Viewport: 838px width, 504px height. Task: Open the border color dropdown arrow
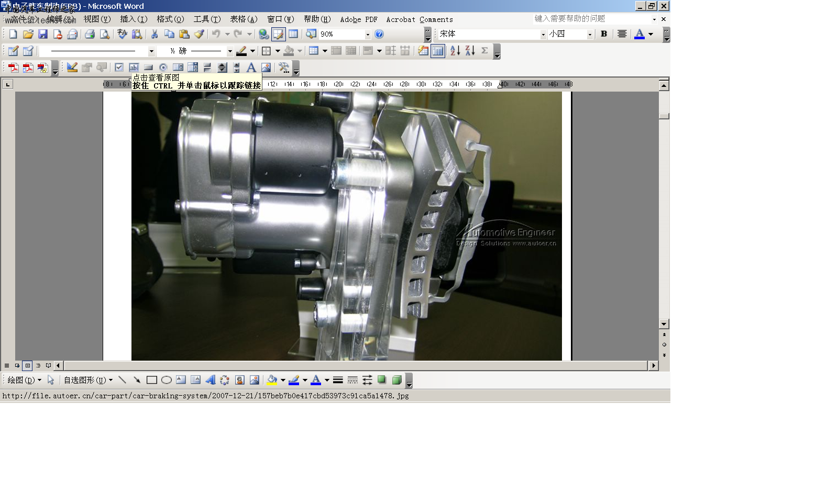tap(252, 51)
